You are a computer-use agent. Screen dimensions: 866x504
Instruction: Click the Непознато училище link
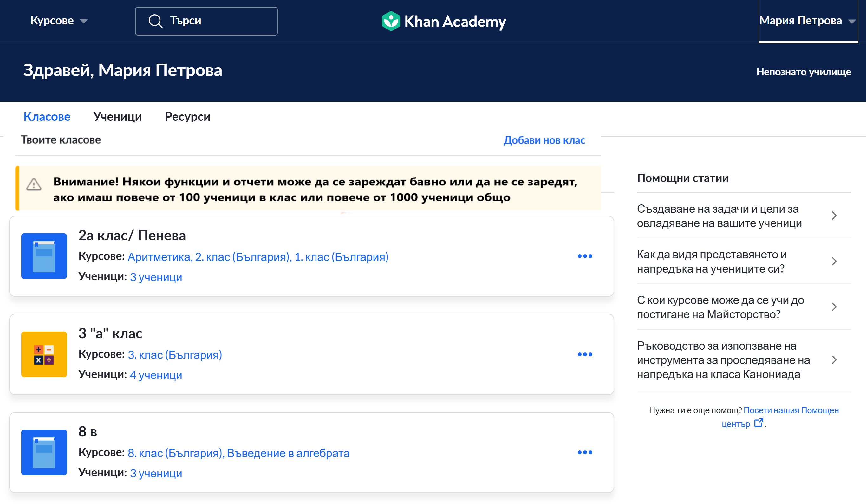(x=804, y=72)
